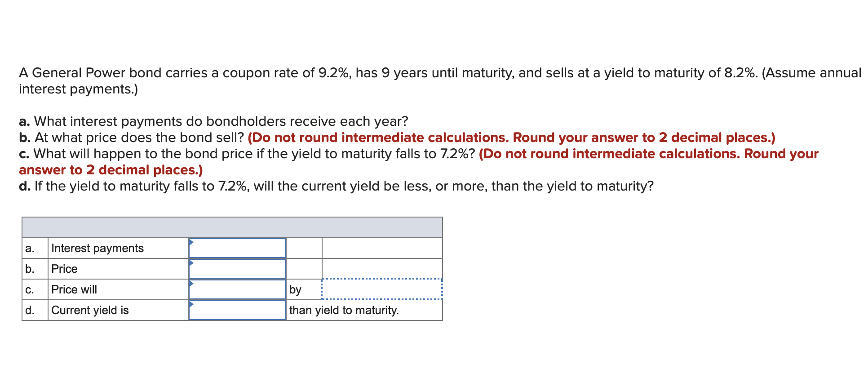Select row label 'd.' in the table
The image size is (868, 391).
click(x=30, y=310)
